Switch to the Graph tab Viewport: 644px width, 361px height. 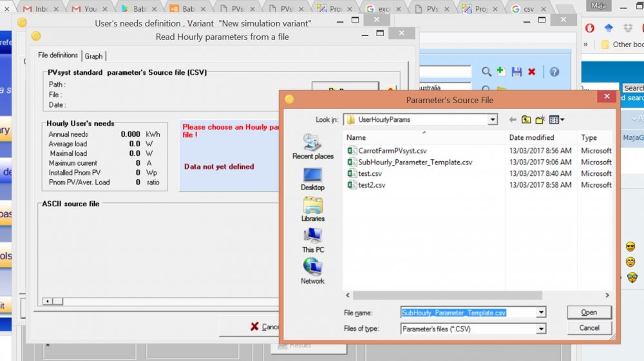[93, 56]
